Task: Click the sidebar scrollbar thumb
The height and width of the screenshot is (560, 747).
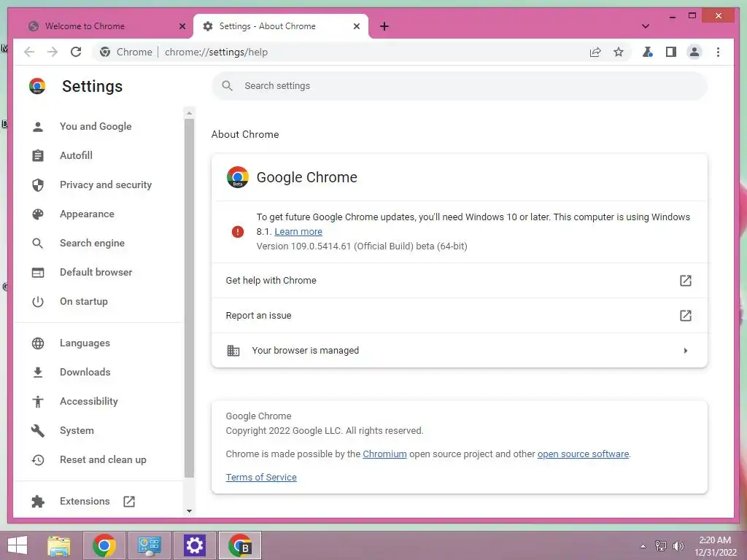Action: coord(189,297)
